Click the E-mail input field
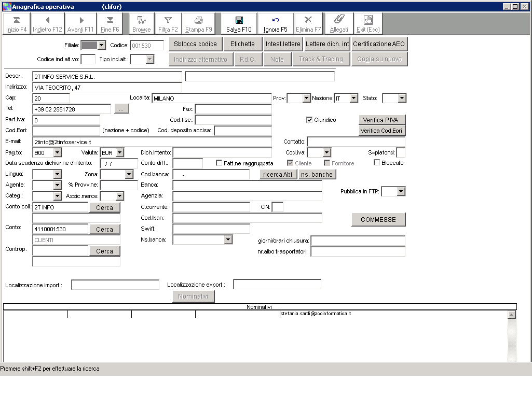The height and width of the screenshot is (395, 532). click(152, 142)
